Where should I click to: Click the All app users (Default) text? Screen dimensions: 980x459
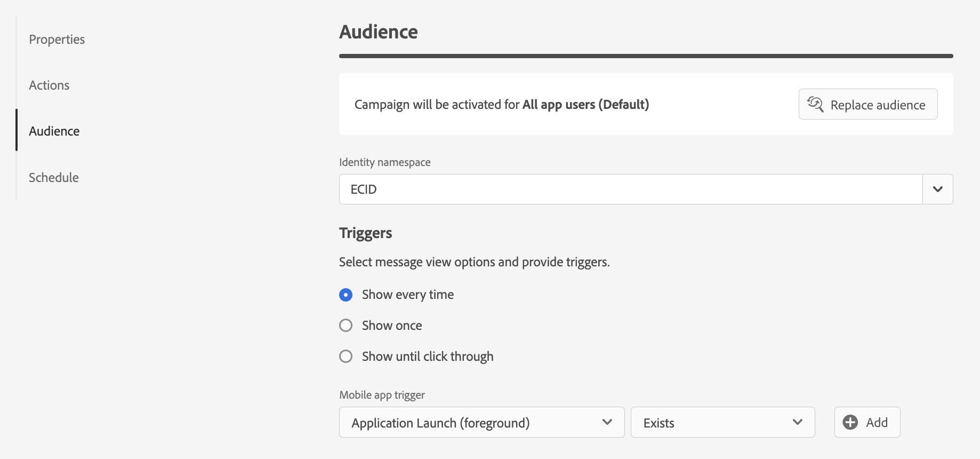(585, 105)
